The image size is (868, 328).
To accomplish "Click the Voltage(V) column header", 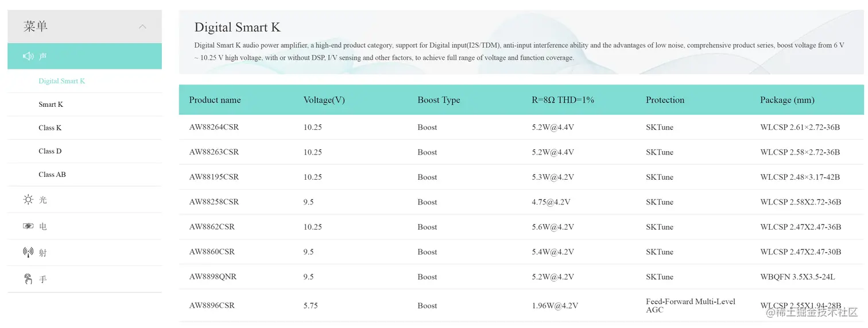I will point(324,100).
